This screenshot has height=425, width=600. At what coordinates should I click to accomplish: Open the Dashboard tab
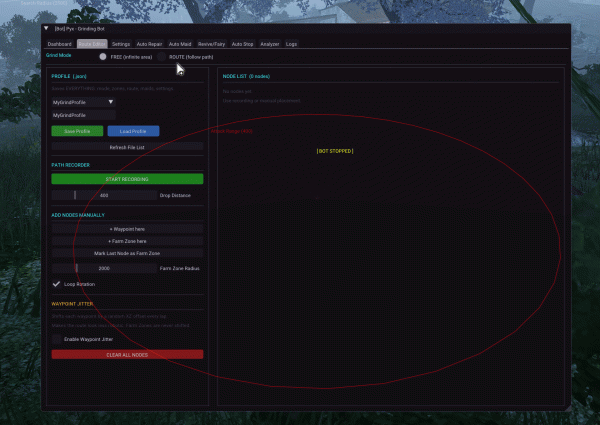[x=60, y=44]
